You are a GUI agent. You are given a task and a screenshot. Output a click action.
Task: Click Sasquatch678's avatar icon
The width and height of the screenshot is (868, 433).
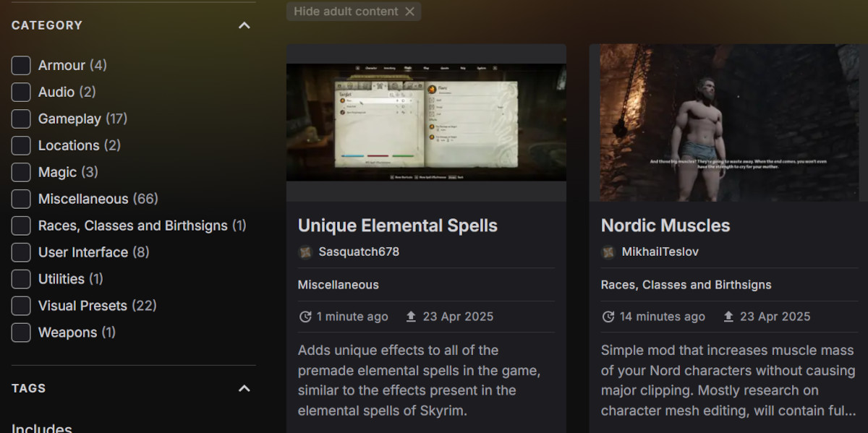[305, 252]
